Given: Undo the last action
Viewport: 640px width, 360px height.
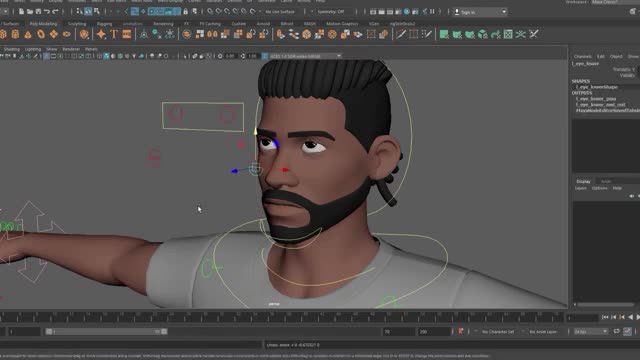Looking at the screenshot, I should tap(47, 12).
